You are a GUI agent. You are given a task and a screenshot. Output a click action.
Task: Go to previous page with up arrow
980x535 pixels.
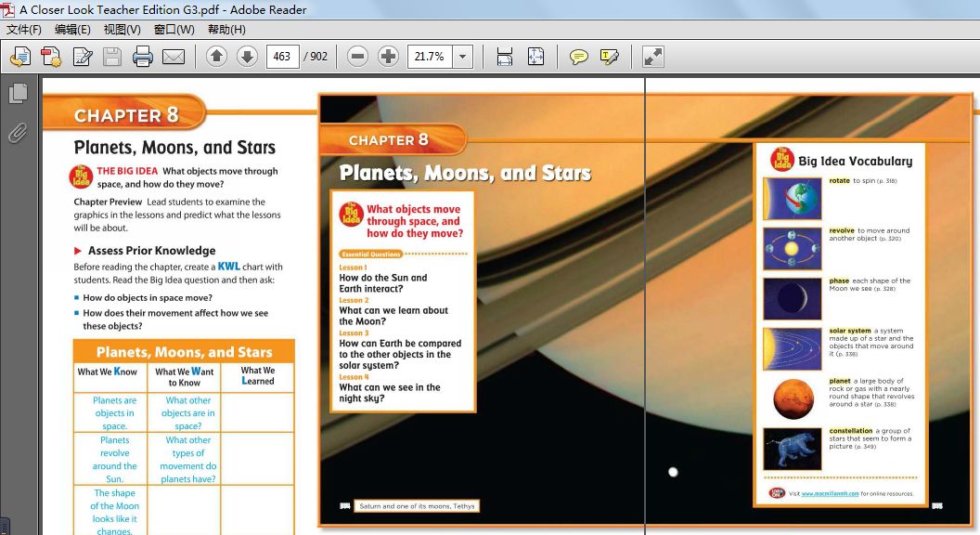[216, 57]
